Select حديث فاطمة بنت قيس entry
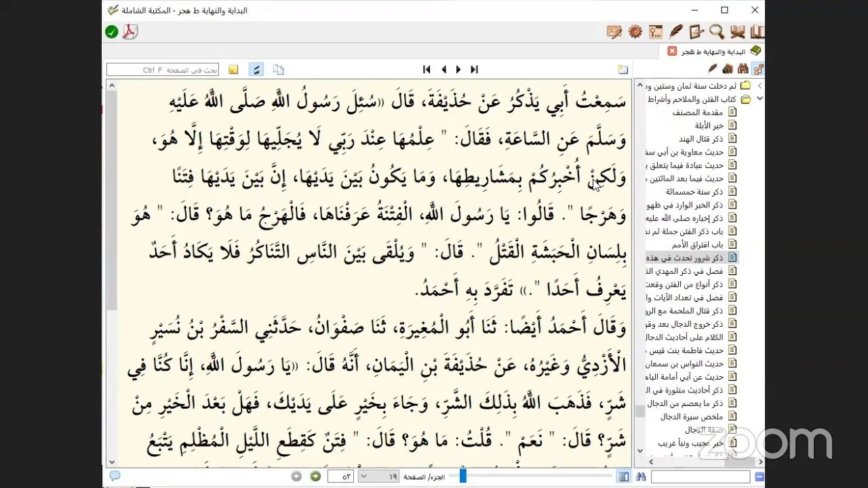This screenshot has width=868, height=488. coord(685,350)
